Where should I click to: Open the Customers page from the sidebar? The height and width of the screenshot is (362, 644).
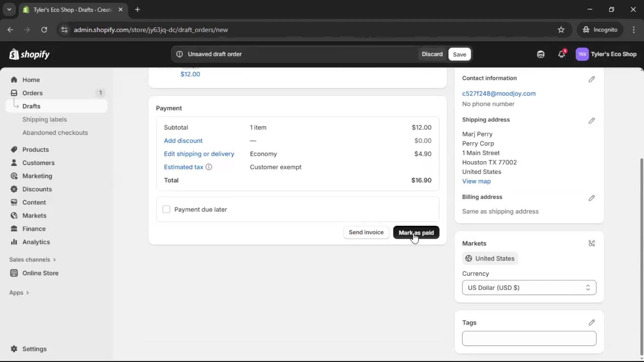point(38,163)
